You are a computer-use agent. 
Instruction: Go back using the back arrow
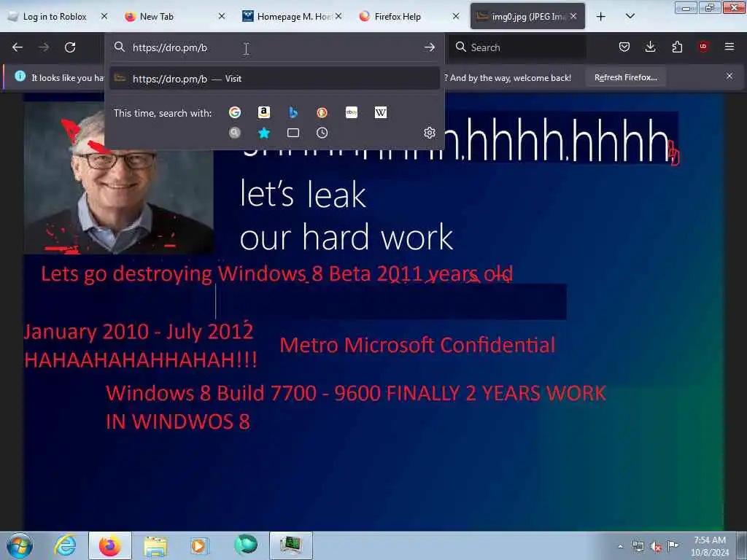18,47
